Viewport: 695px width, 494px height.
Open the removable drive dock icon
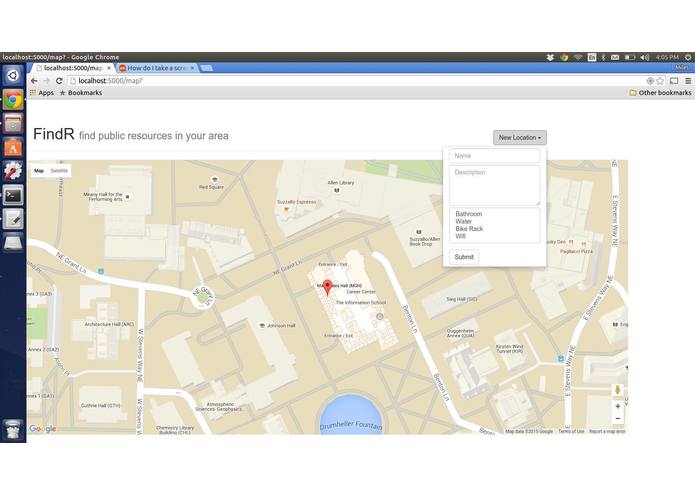pos(13,242)
